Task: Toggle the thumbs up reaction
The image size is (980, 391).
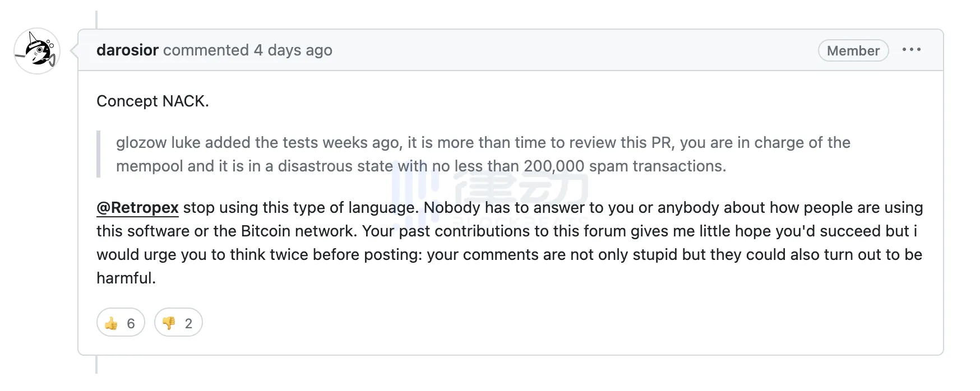Action: click(x=121, y=323)
